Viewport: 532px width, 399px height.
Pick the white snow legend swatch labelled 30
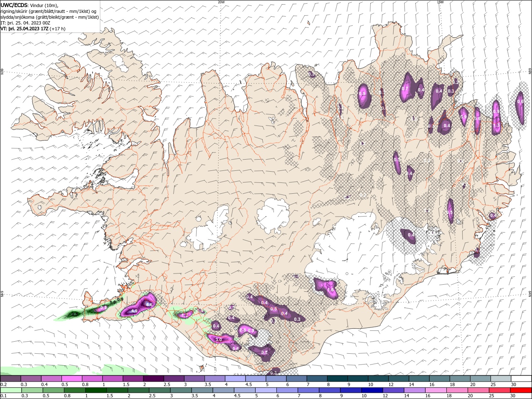click(522, 379)
